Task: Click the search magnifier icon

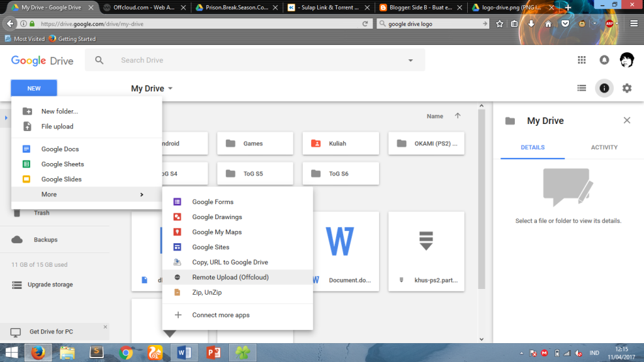Action: [99, 60]
